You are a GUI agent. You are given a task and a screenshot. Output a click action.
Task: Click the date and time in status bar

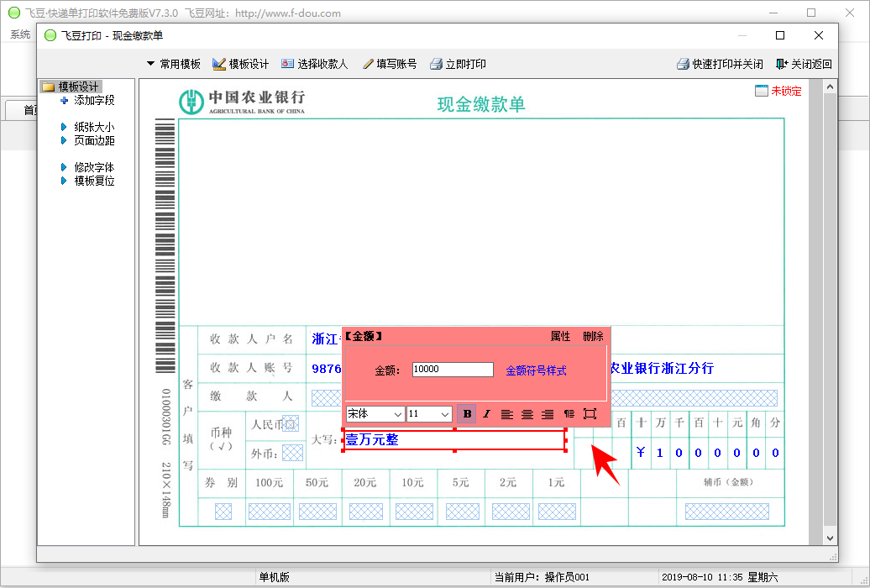click(x=720, y=577)
